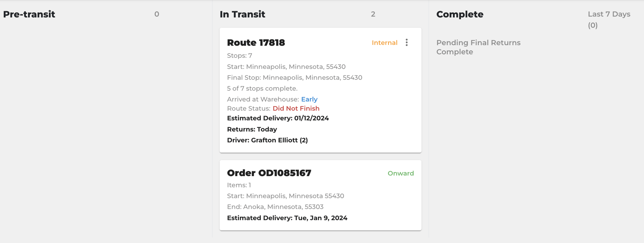Screen dimensions: 644x243
Task: Select the In Transit column header
Action: 243,14
